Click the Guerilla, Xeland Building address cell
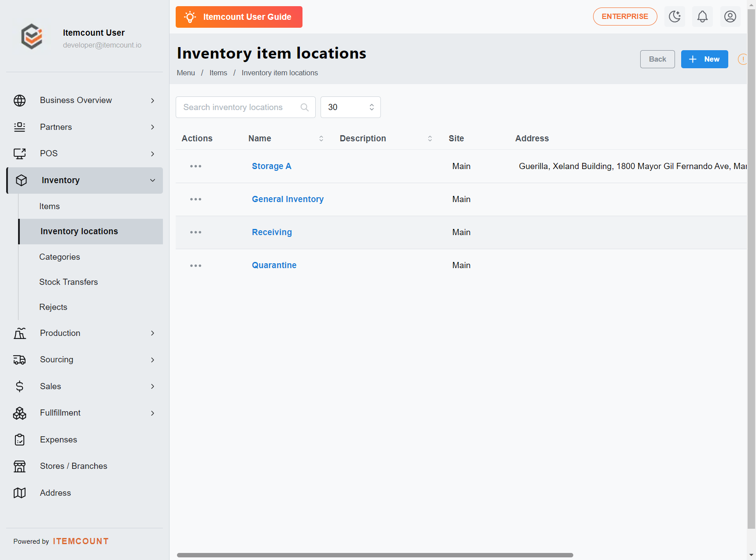The image size is (756, 560). point(632,166)
